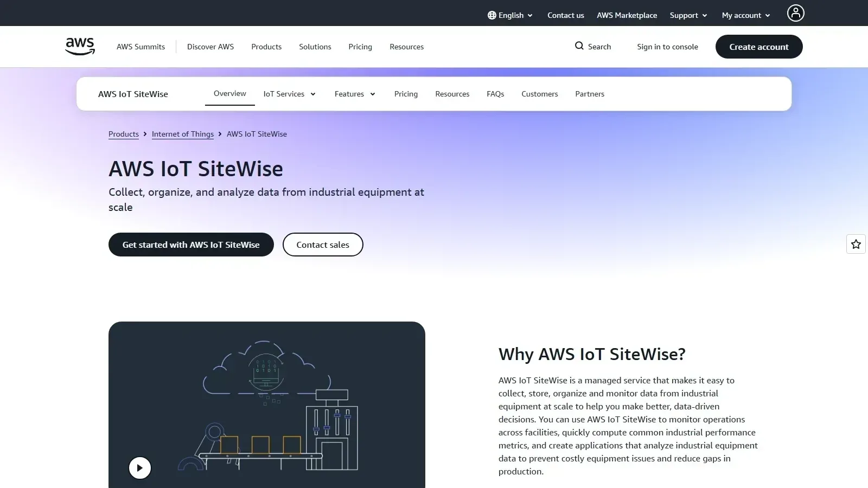This screenshot has height=488, width=868.
Task: Open the Products menu
Action: point(266,47)
